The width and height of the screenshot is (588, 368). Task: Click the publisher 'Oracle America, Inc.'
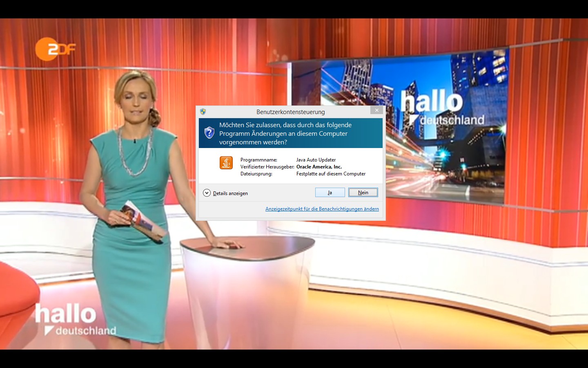coord(319,167)
